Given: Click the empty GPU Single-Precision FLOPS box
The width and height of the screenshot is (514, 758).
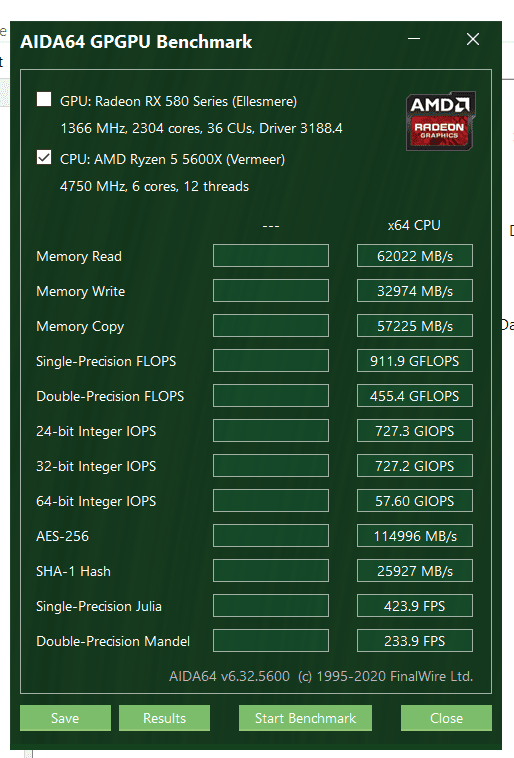Looking at the screenshot, I should click(x=271, y=361).
